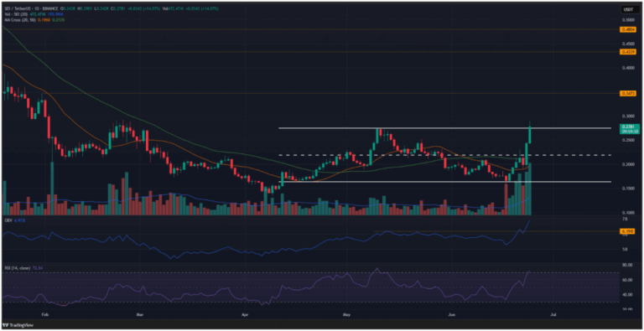This screenshot has height=331, width=644.
Task: Click the orange OBV level label
Action: [x=627, y=231]
